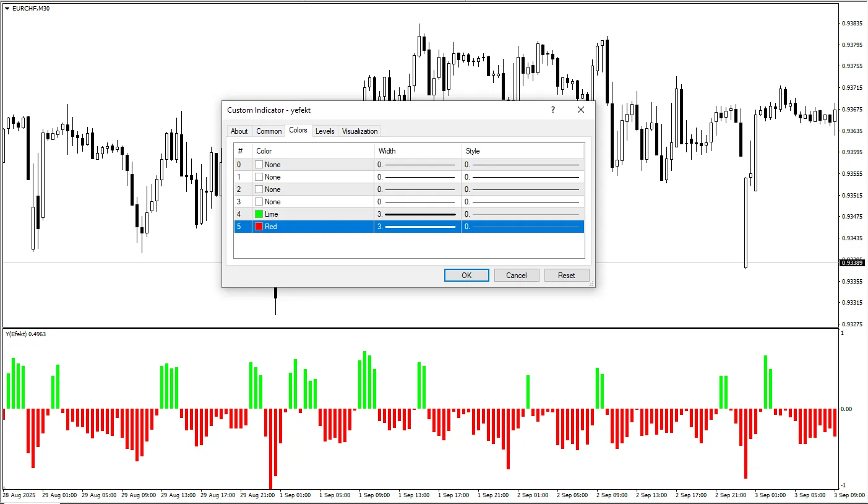Viewport: 868px width, 504px height.
Task: Open the Levels tab
Action: point(325,131)
